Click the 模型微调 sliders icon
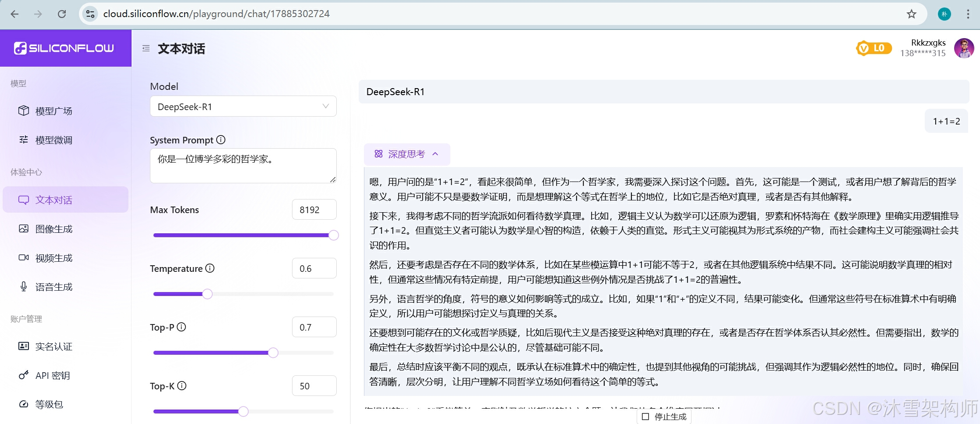 (x=24, y=139)
